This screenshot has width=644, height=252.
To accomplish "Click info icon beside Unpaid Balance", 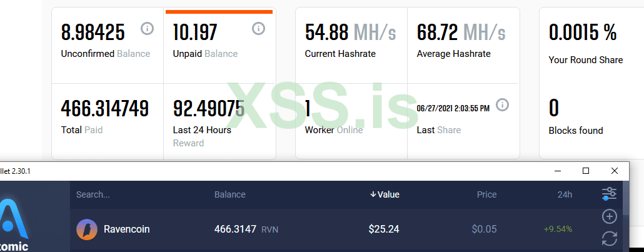I will coord(258,29).
